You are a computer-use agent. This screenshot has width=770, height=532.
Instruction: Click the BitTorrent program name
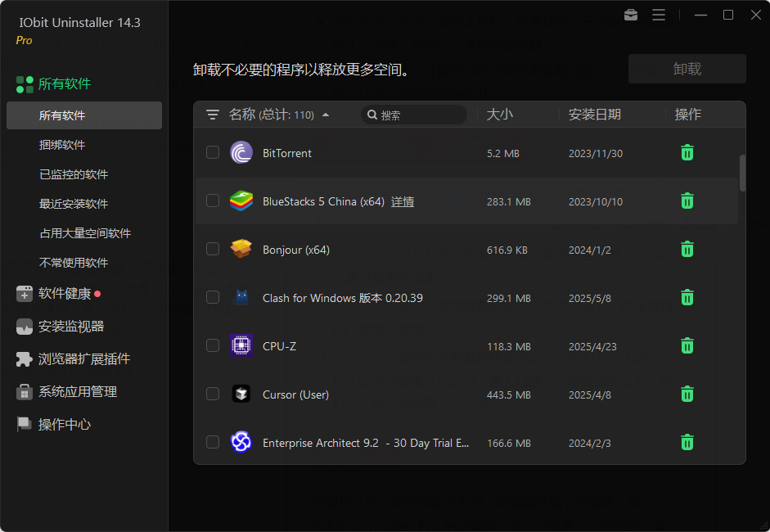tap(286, 153)
